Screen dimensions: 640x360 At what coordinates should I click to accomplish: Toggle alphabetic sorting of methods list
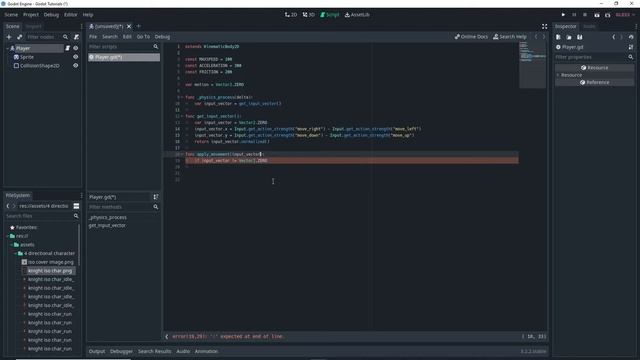point(156,197)
